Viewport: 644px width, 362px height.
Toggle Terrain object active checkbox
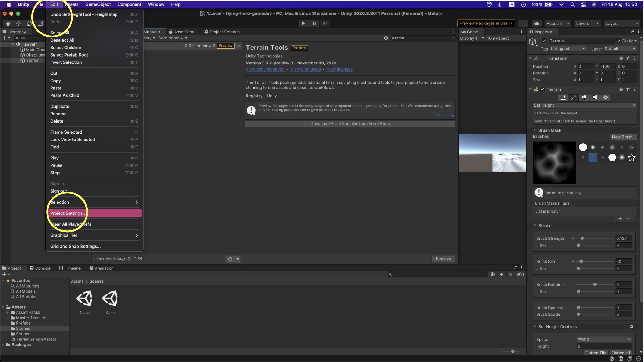[x=544, y=41]
